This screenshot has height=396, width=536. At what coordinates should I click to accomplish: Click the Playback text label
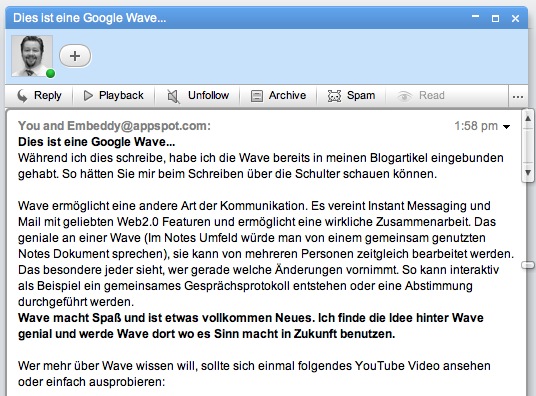pos(121,95)
